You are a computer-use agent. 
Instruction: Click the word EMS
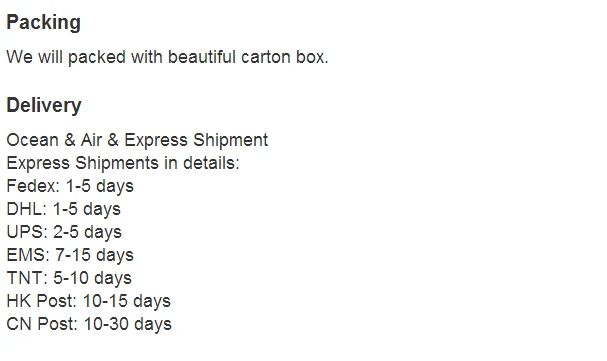point(28,255)
